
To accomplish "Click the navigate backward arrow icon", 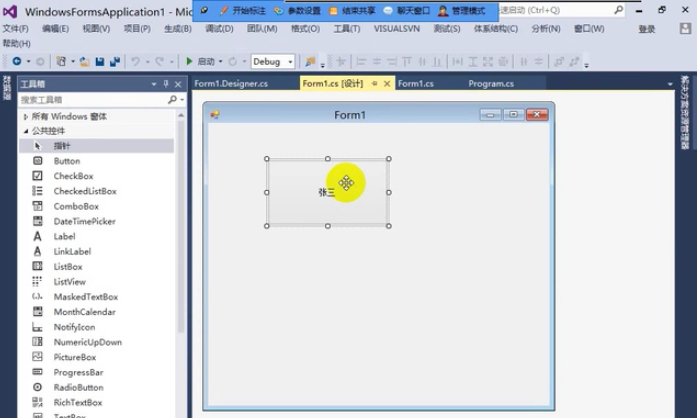I will (x=16, y=61).
